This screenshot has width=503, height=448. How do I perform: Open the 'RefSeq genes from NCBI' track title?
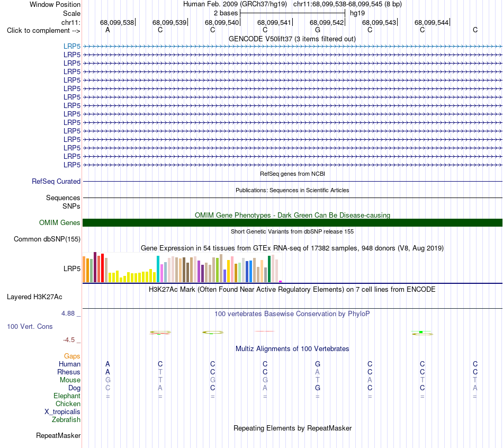292,174
